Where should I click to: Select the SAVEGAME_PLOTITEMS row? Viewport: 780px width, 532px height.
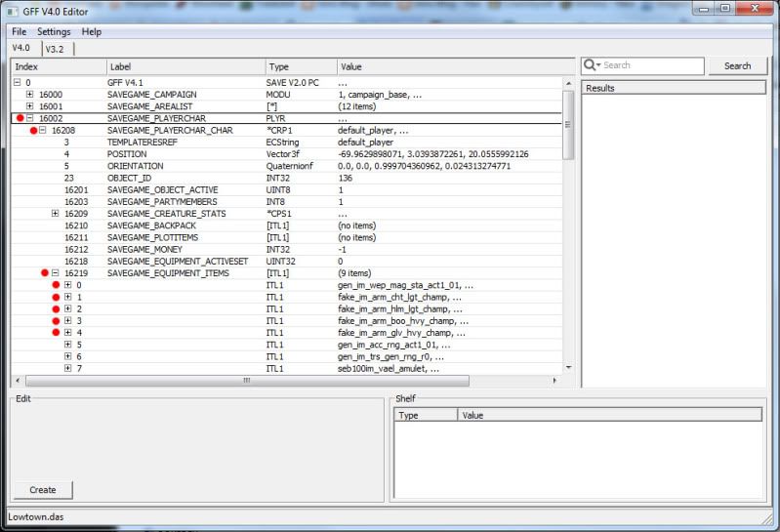point(287,237)
